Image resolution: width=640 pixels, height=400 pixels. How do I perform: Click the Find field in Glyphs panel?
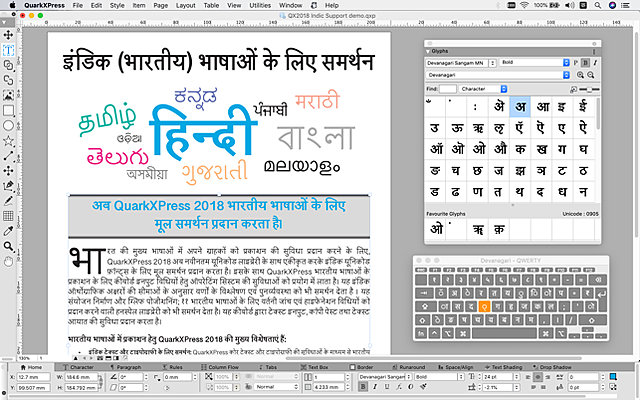tap(447, 89)
